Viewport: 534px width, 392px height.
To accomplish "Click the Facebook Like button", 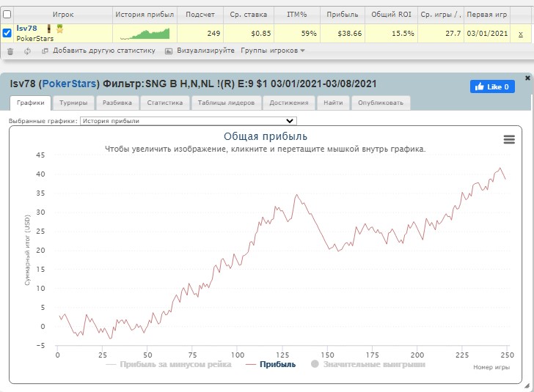I will (x=492, y=86).
